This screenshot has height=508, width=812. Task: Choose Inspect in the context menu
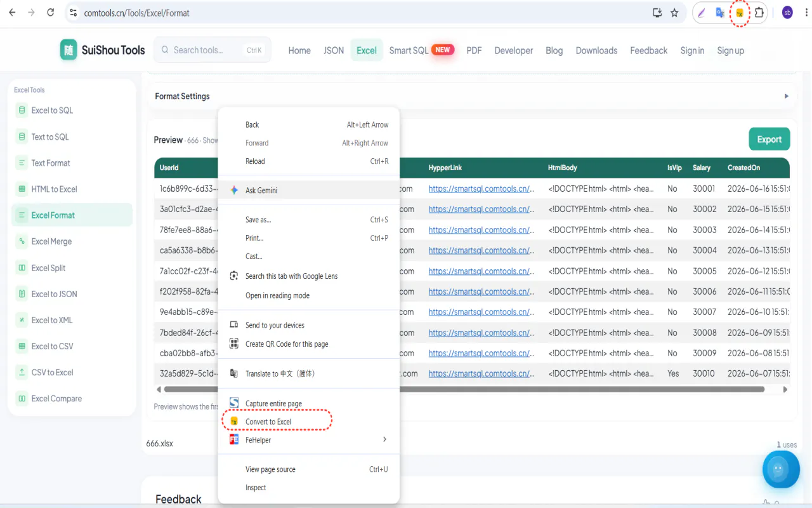(x=309, y=488)
